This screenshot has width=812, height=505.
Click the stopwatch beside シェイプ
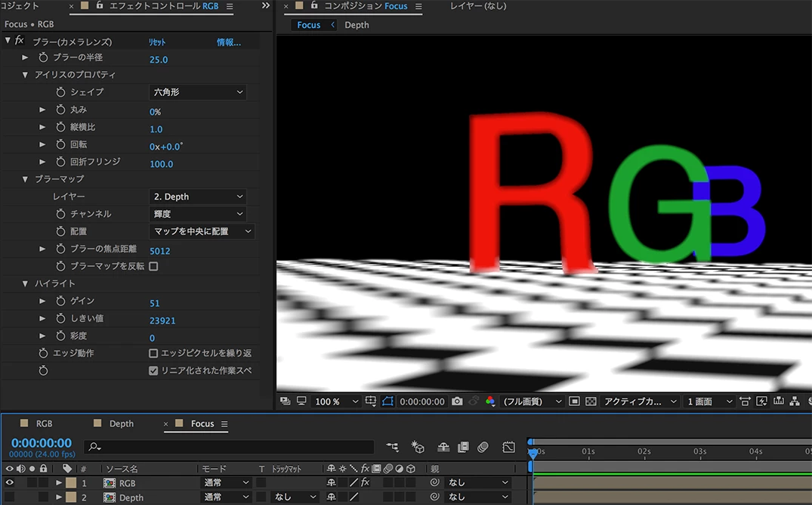click(x=60, y=92)
